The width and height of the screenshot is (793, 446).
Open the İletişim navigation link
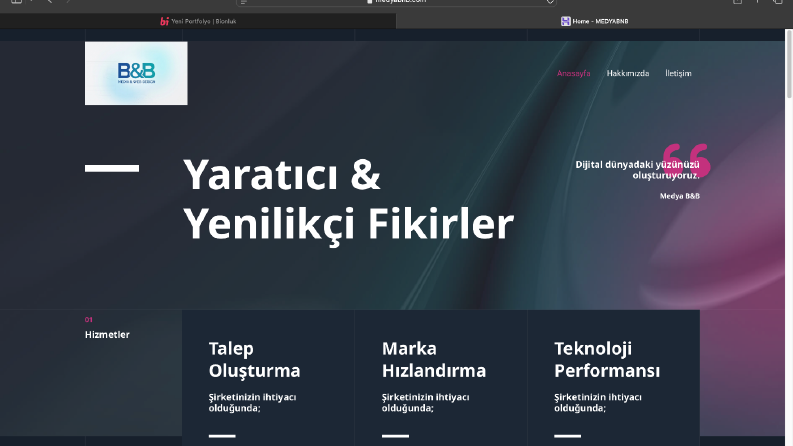[678, 73]
